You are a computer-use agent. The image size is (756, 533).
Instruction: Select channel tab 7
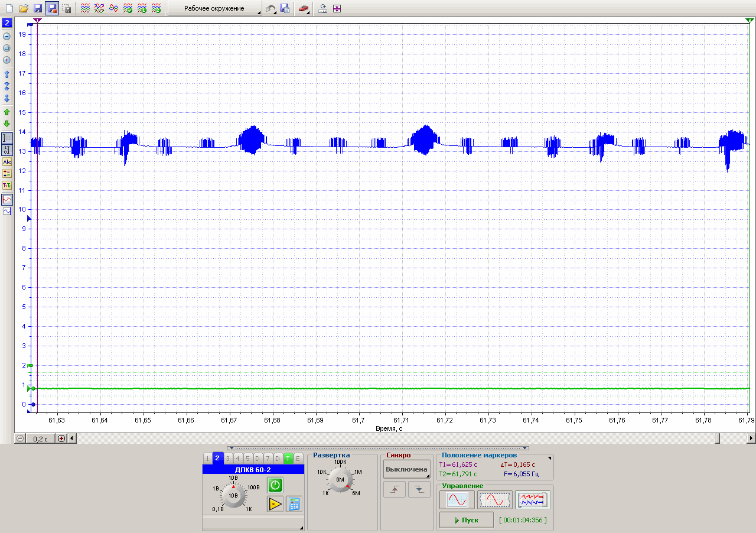click(268, 459)
